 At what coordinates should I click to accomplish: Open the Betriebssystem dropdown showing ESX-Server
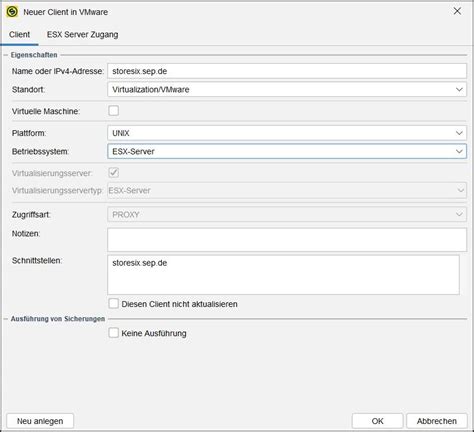pos(287,151)
